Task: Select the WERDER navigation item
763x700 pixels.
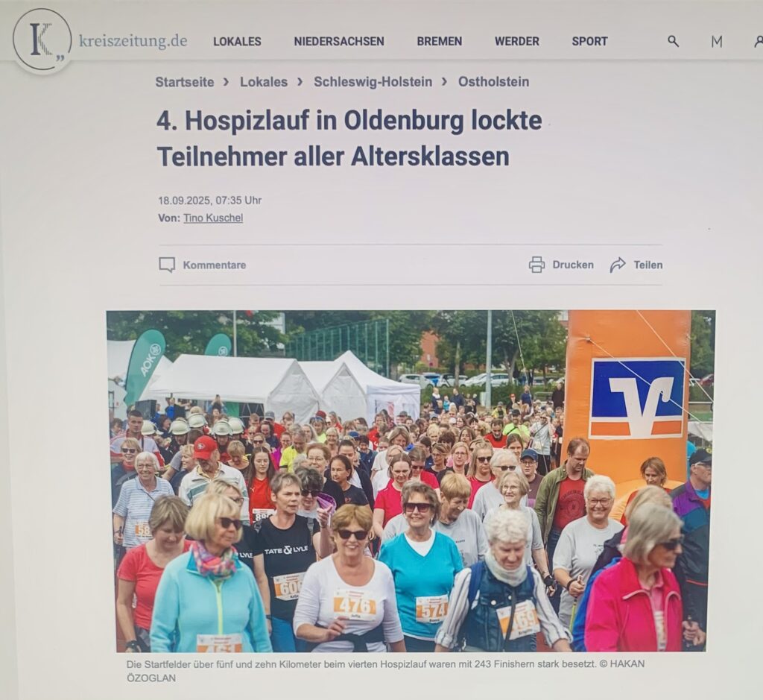Action: tap(517, 42)
